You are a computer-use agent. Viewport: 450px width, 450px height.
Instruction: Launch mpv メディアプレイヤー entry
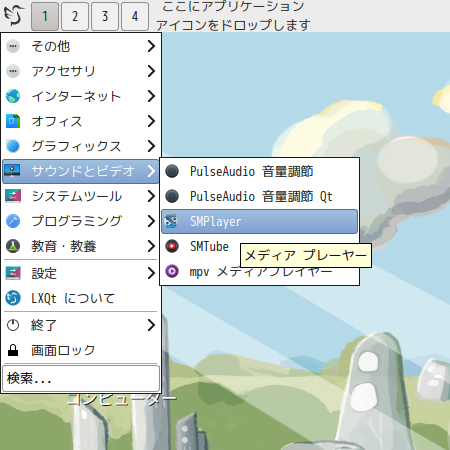(259, 271)
